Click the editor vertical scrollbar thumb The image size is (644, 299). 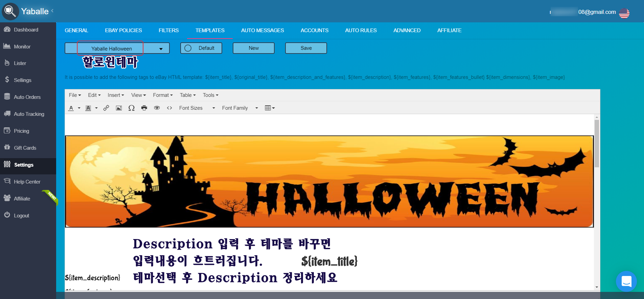pos(597,144)
